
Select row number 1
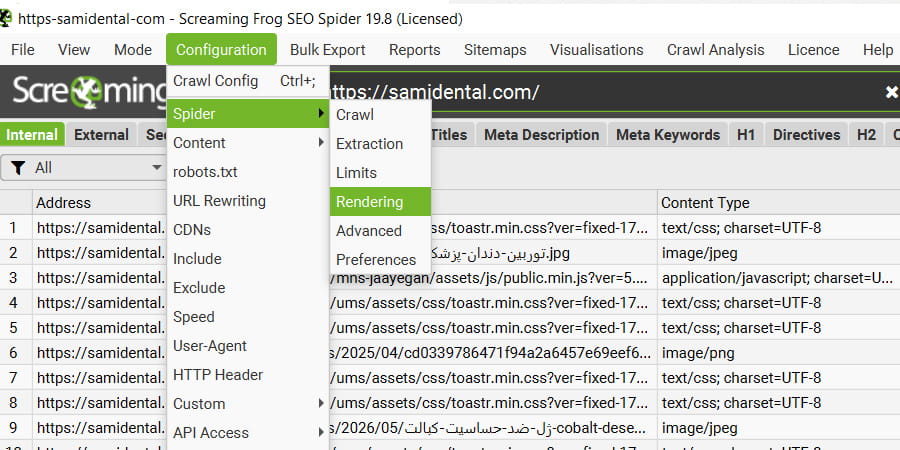pyautogui.click(x=13, y=228)
